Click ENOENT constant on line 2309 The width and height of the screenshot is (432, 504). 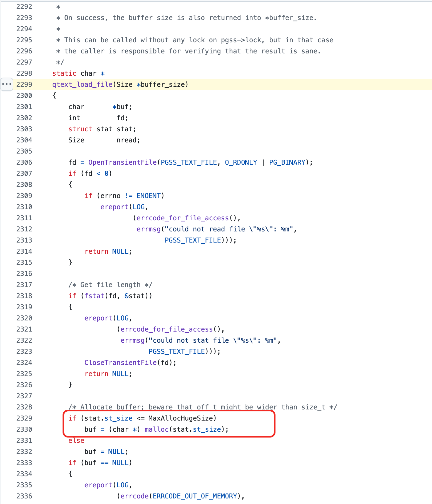point(148,196)
